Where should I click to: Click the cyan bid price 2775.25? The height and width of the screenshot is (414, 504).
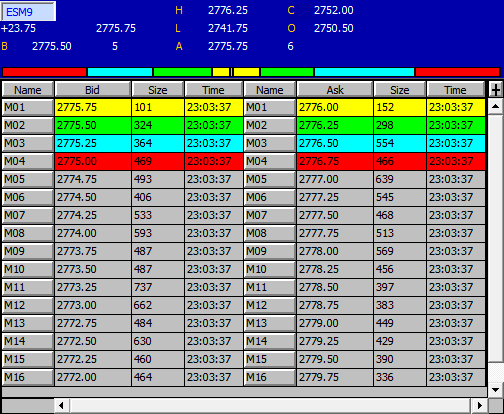[93, 143]
